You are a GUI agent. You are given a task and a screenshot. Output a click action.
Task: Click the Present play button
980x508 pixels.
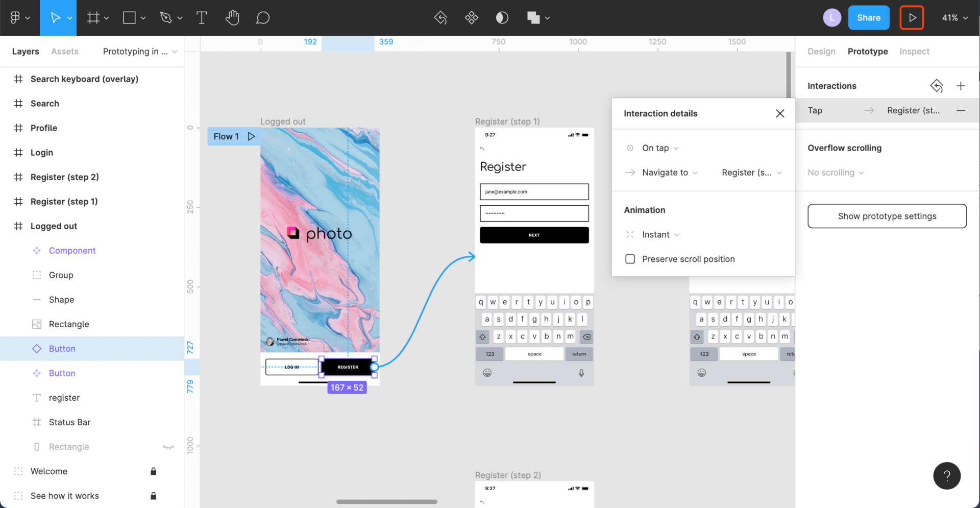(912, 17)
